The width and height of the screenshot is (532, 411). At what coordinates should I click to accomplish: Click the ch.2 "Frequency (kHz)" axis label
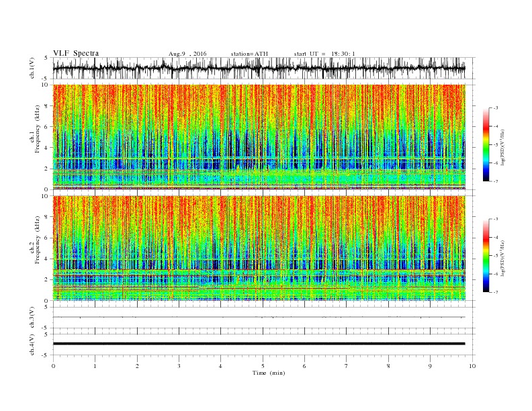[x=38, y=240]
